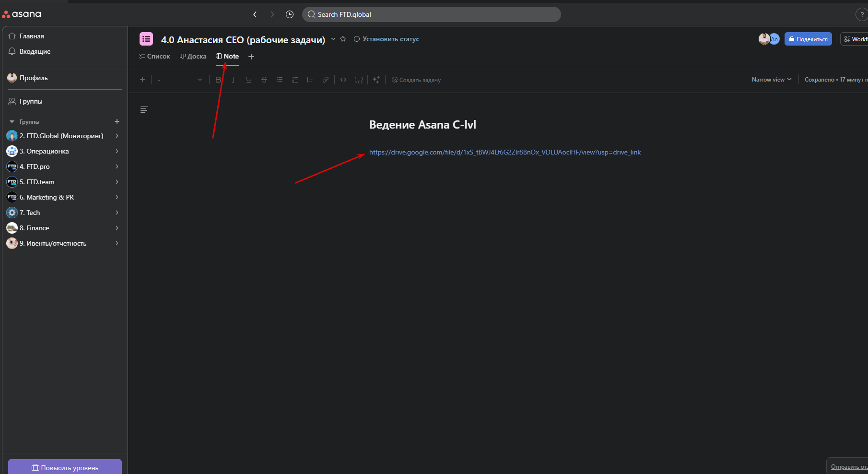The width and height of the screenshot is (868, 474).
Task: Collapse the Группы section triangle
Action: tap(12, 122)
